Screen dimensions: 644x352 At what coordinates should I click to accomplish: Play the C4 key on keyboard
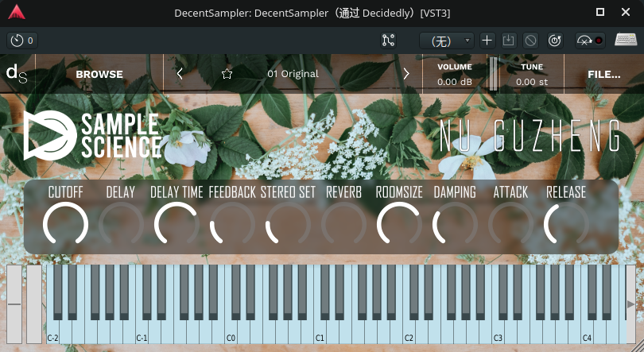[x=588, y=332]
